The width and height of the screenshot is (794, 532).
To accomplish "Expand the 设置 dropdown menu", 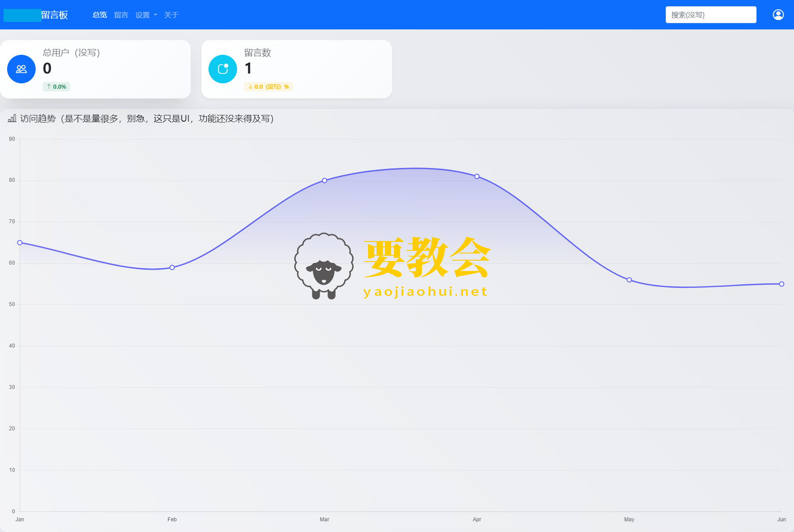I will coord(146,15).
